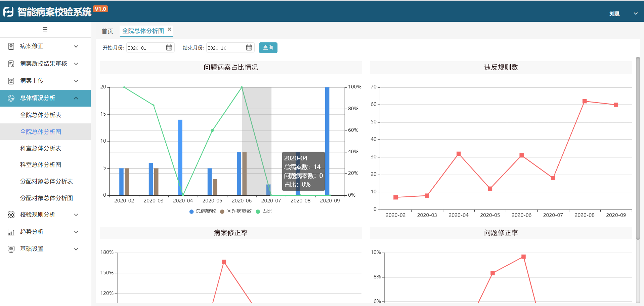Click the 2020-09 blue bar in chart

pyautogui.click(x=327, y=141)
